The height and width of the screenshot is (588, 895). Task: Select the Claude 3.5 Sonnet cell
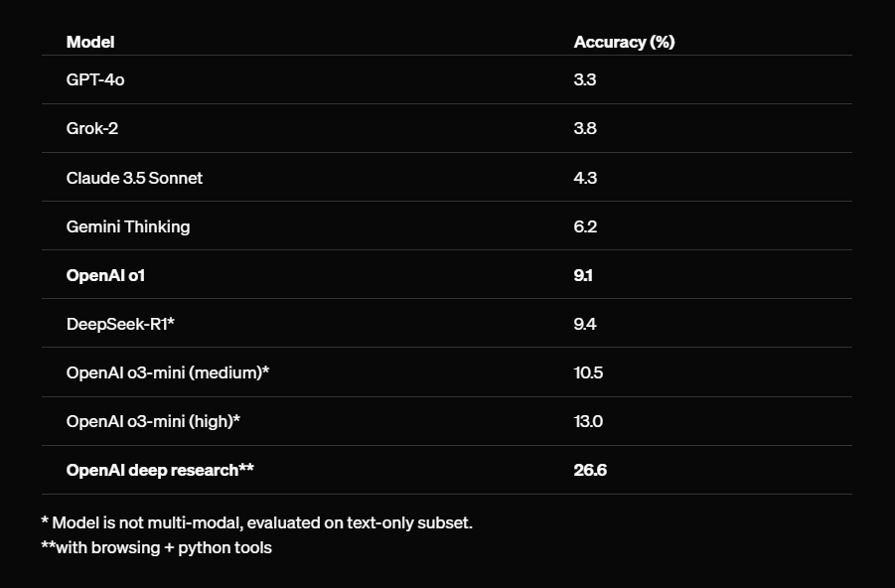coord(134,178)
